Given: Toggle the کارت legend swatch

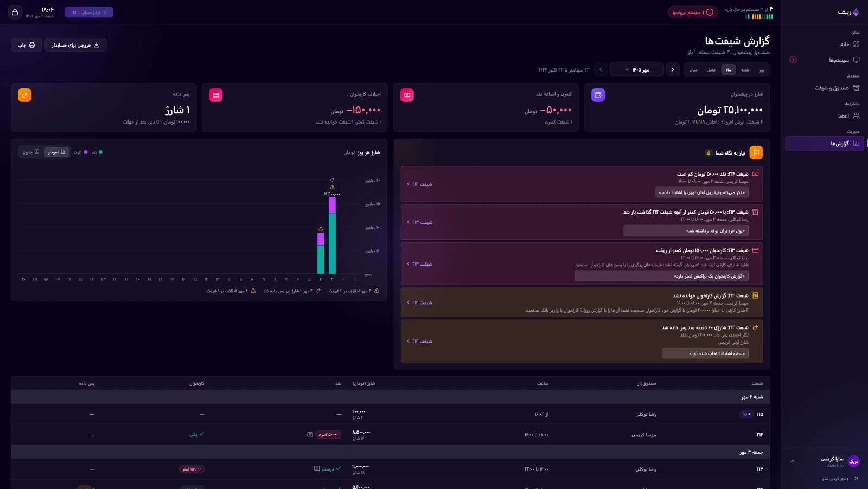Looking at the screenshot, I should (85, 152).
